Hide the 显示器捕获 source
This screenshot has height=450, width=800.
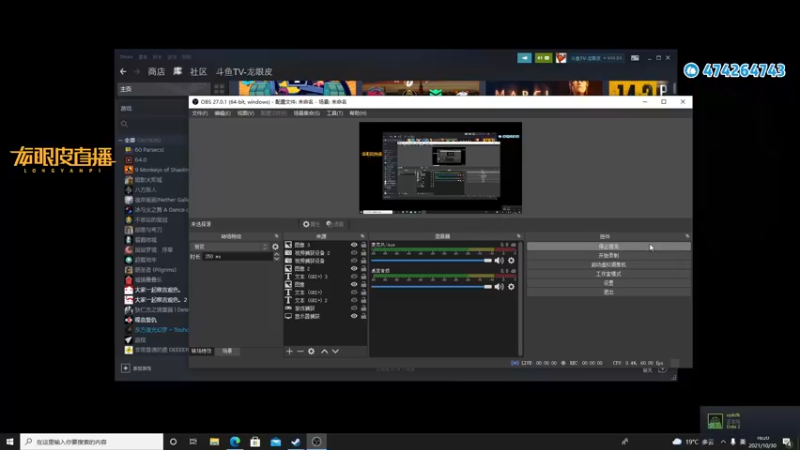pos(354,316)
